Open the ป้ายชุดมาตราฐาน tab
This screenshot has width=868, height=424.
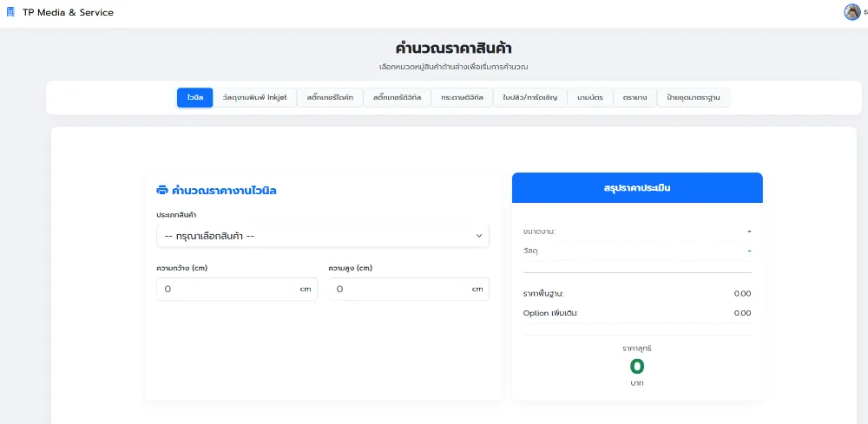coord(693,98)
